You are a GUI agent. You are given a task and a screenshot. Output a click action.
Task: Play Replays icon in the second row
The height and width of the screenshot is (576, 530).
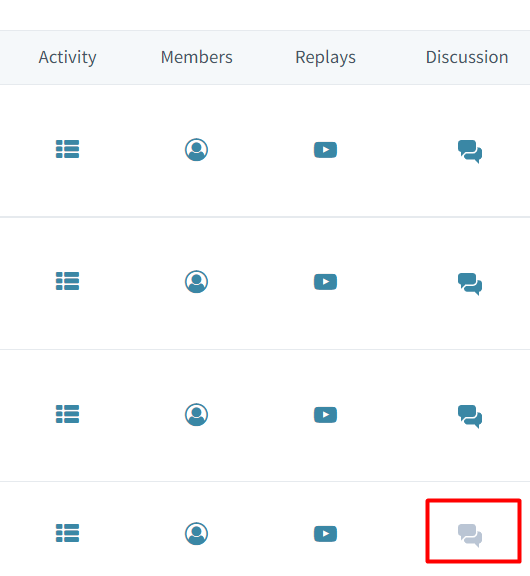(325, 282)
